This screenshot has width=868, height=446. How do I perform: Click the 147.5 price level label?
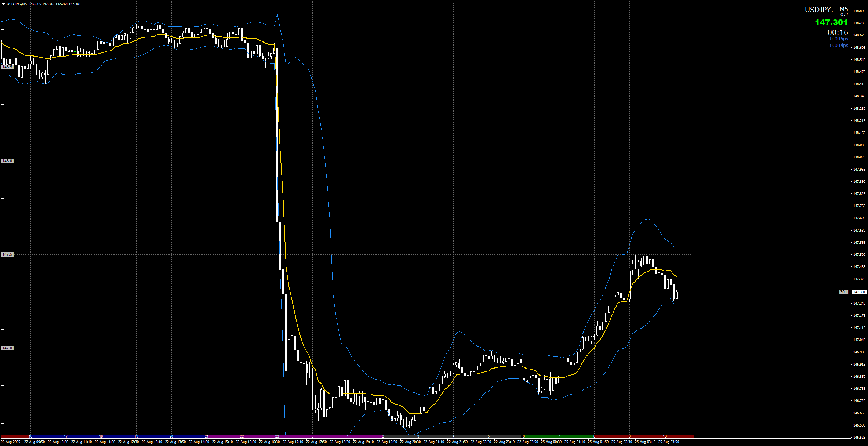(x=7, y=254)
